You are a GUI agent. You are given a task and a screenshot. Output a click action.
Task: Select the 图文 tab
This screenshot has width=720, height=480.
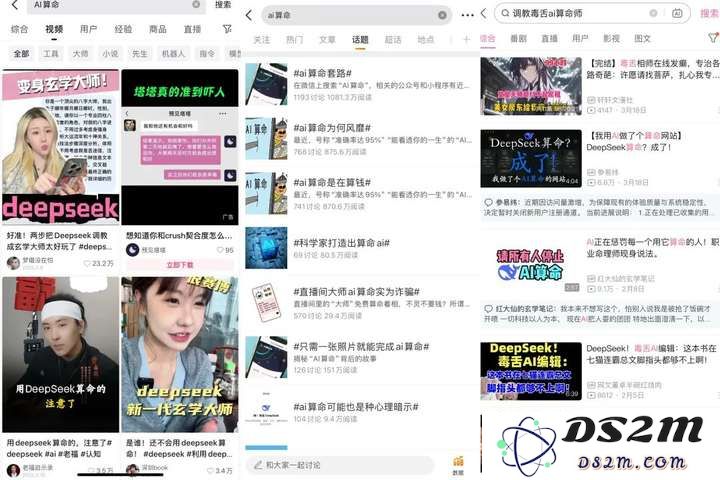click(642, 39)
